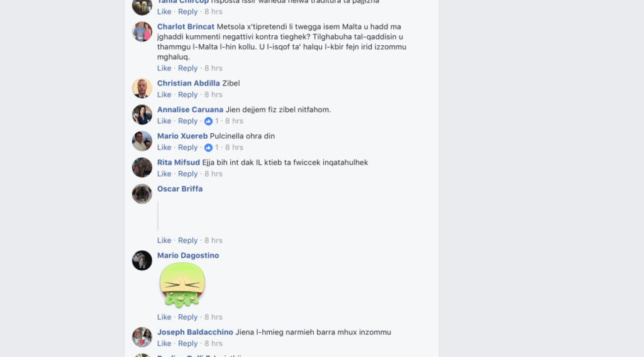The image size is (644, 357).
Task: Click like reaction icon on Mario Xuereb's comment
Action: tap(208, 147)
